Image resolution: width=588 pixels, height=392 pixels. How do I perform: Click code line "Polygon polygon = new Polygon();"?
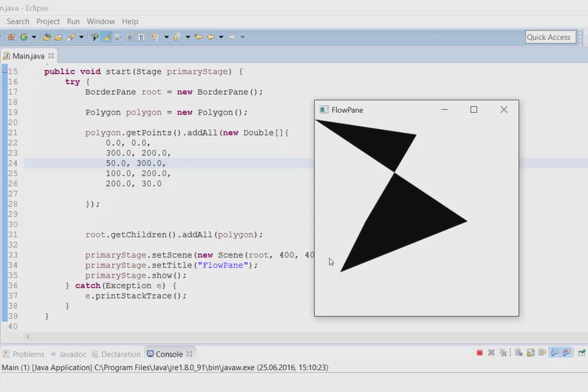click(x=167, y=112)
